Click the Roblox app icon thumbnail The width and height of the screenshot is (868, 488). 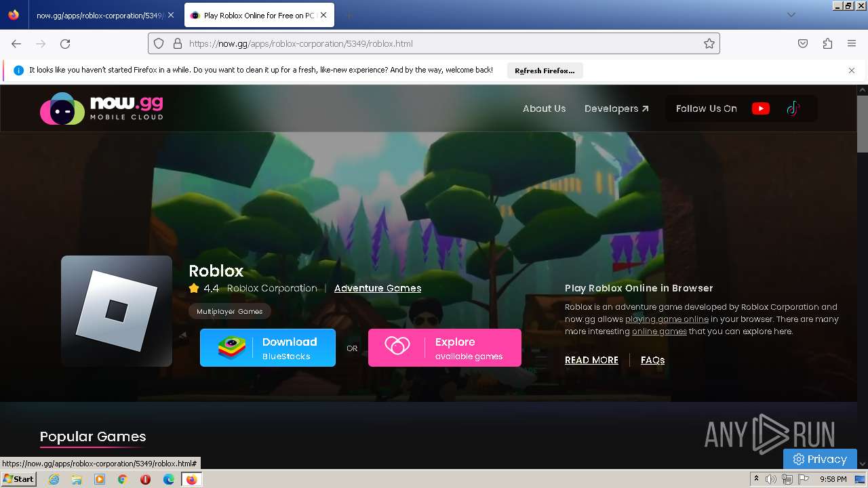click(x=117, y=311)
